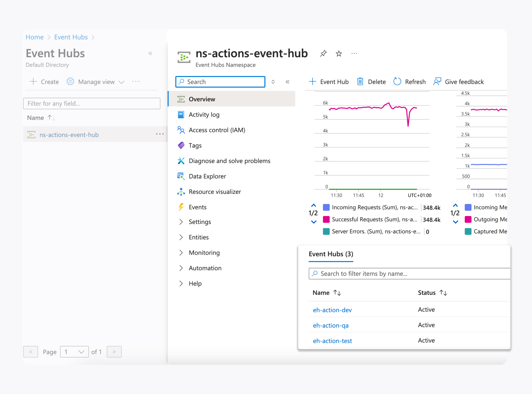The image size is (532, 394).
Task: Open eh-action-qa event hub
Action: [x=331, y=326]
